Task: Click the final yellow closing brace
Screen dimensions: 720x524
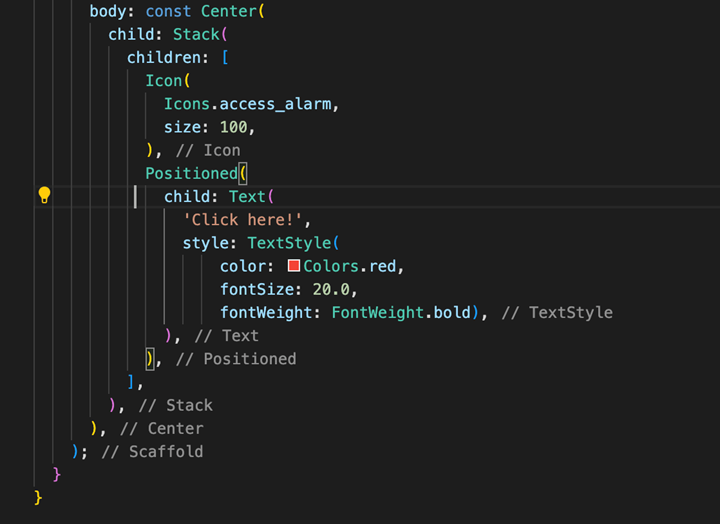Action: [38, 497]
